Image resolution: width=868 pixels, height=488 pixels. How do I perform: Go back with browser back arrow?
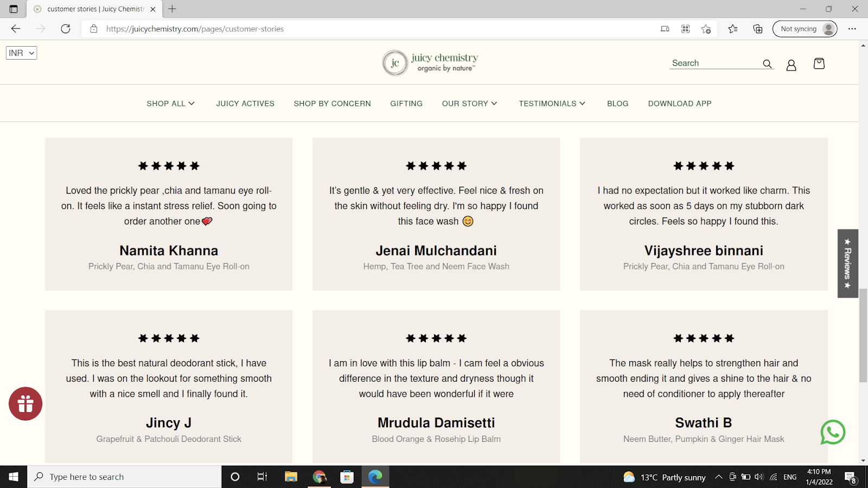click(x=16, y=29)
